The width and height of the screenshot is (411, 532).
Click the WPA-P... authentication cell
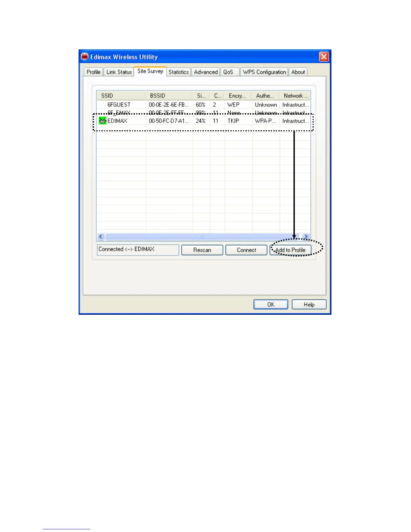point(265,121)
